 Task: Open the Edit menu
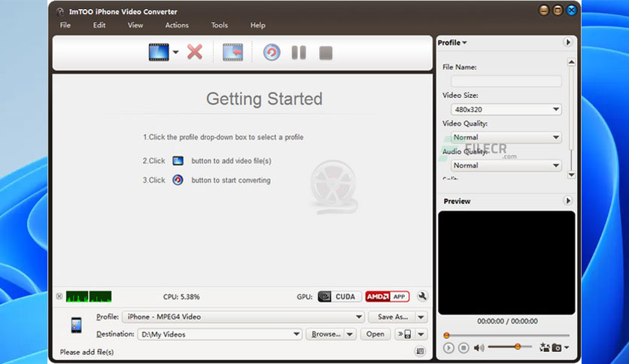pyautogui.click(x=99, y=25)
